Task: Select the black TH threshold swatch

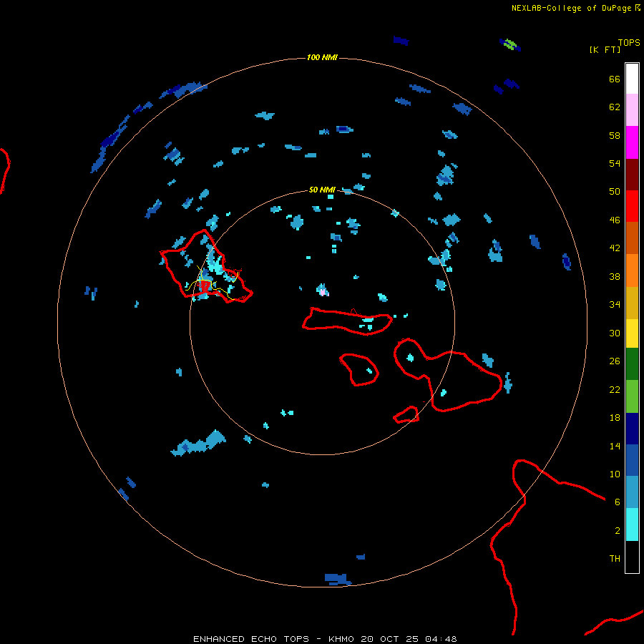Action: (632, 557)
